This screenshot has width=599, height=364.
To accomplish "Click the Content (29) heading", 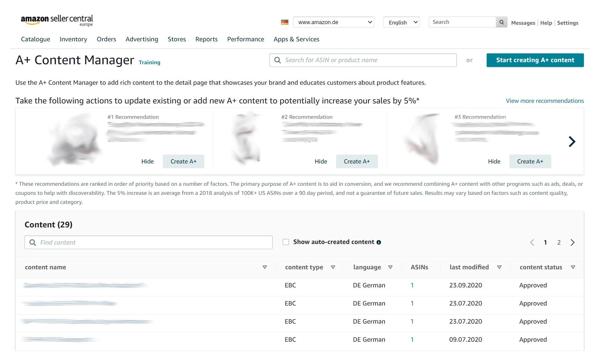I will point(49,225).
